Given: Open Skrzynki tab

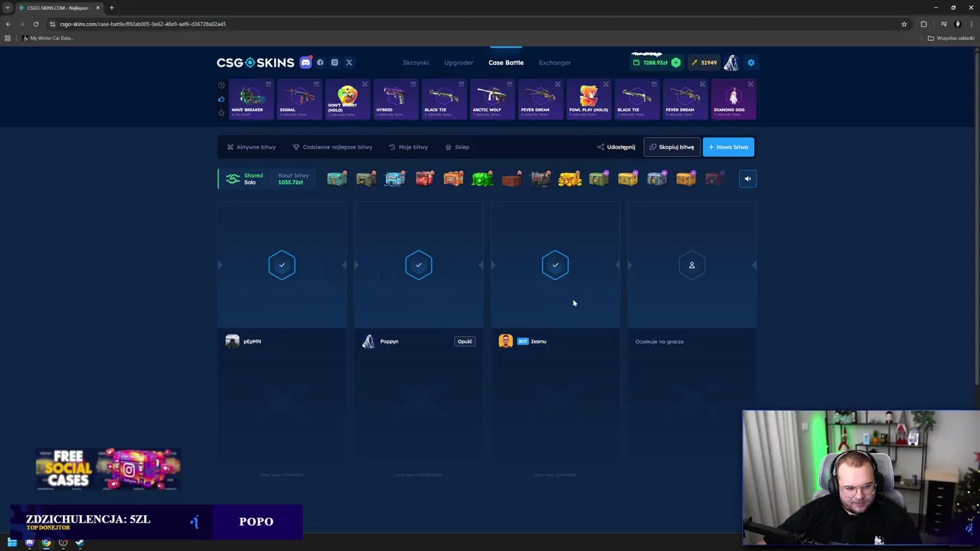Looking at the screenshot, I should pos(416,63).
